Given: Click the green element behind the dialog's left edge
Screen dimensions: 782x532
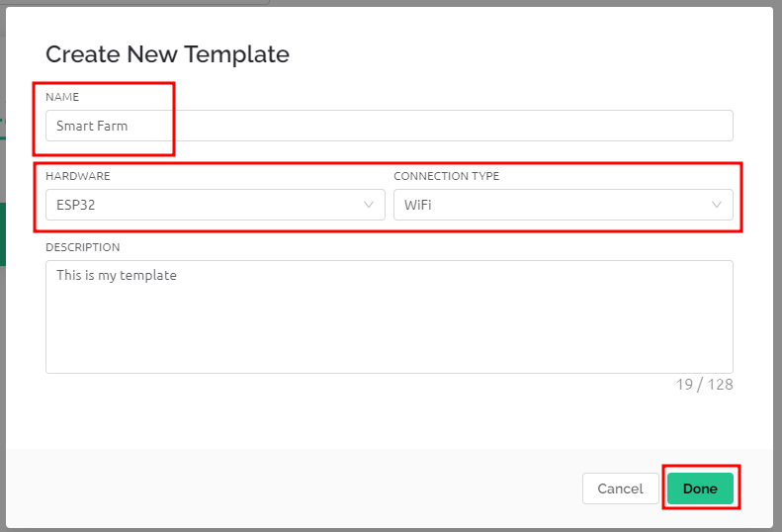Looking at the screenshot, I should (3, 234).
